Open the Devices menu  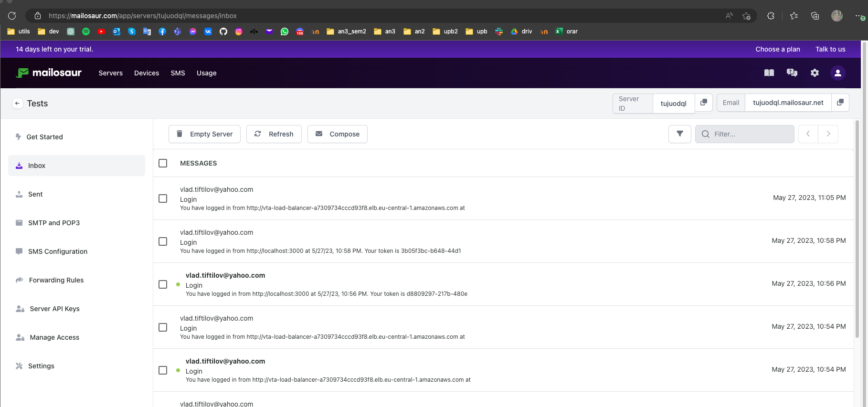(147, 73)
